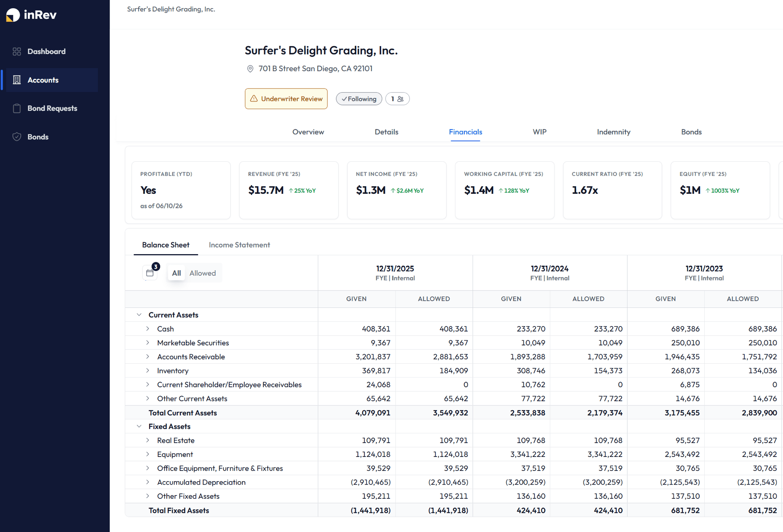The image size is (783, 532).
Task: Expand the Other Fixed Assets row
Action: point(148,496)
